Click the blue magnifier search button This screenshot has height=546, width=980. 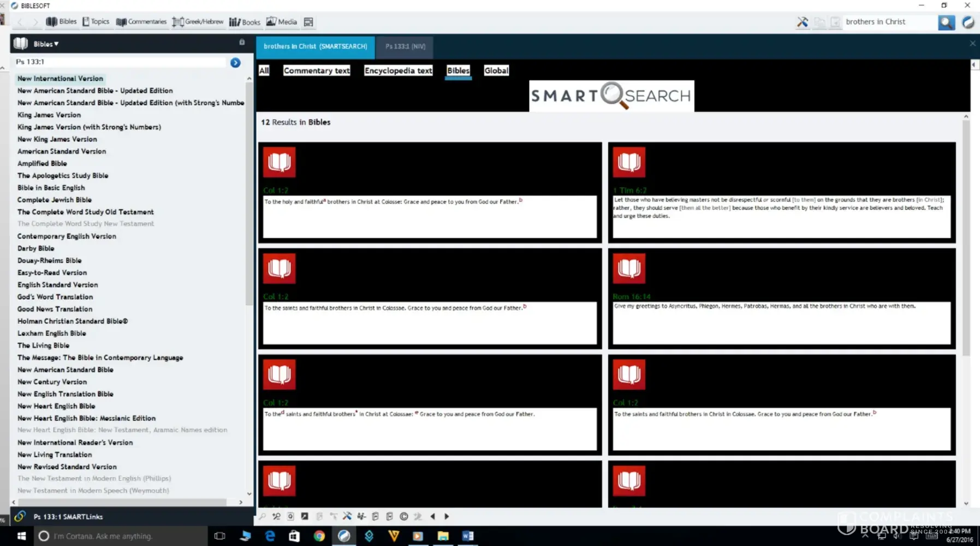point(946,22)
